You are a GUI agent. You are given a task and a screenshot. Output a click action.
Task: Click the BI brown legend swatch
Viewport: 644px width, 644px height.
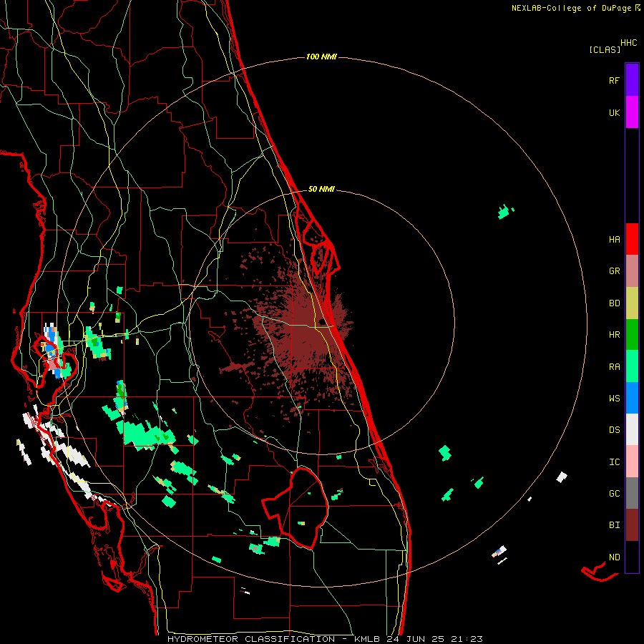632,525
